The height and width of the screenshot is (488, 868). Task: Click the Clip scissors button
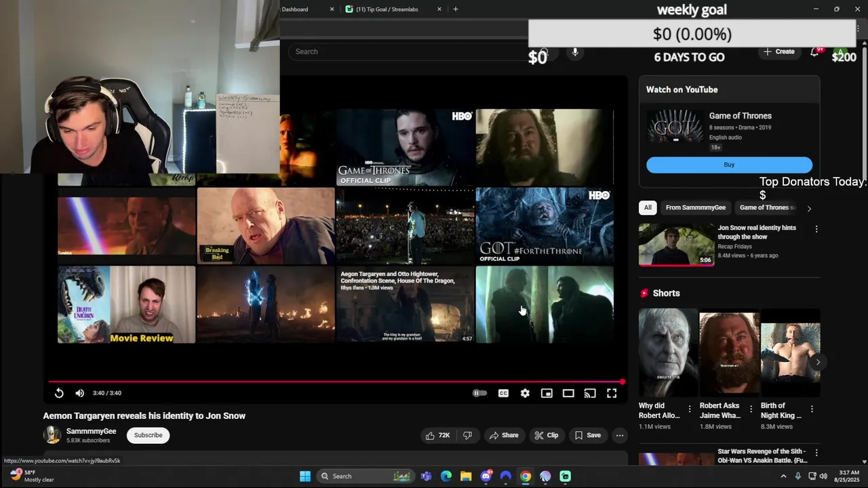pos(546,435)
